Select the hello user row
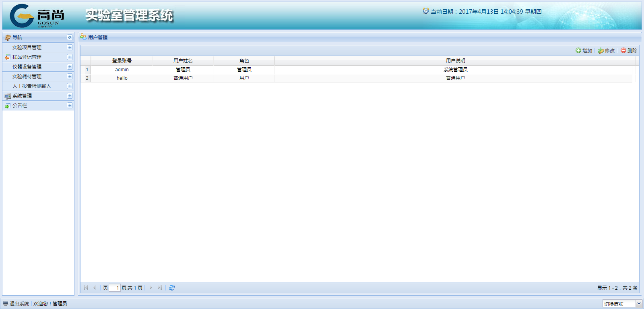The image size is (644, 309). pos(122,78)
